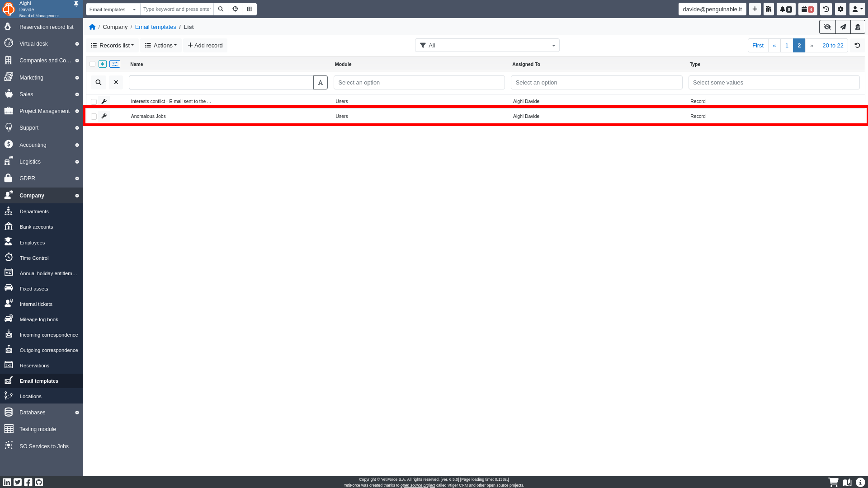Clear filters with the X button

[116, 82]
